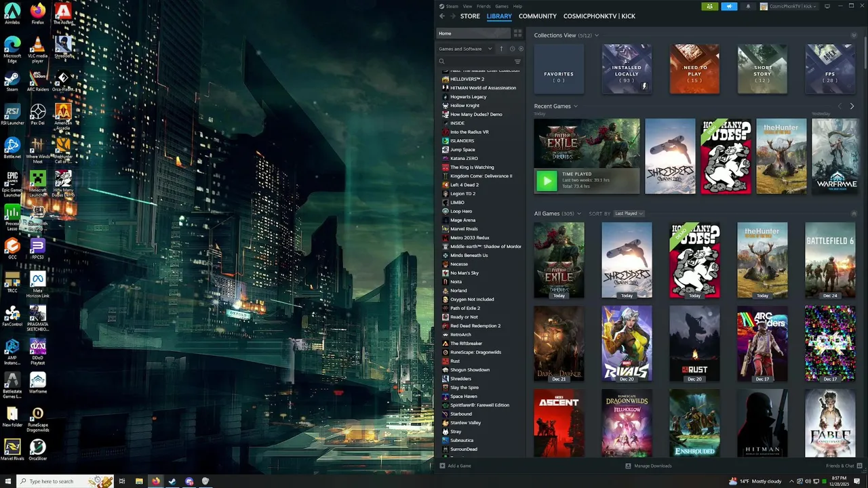868x488 pixels.
Task: Type here to search taskbar box
Action: pyautogui.click(x=64, y=481)
